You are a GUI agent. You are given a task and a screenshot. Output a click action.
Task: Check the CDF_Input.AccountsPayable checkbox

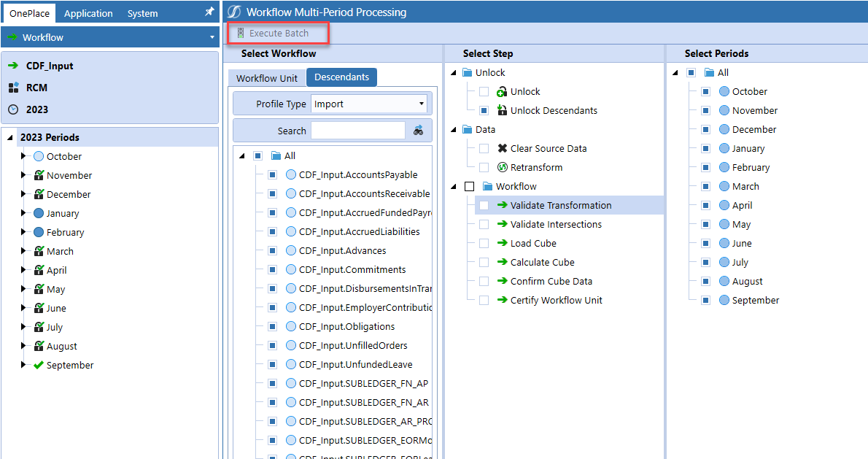(272, 174)
